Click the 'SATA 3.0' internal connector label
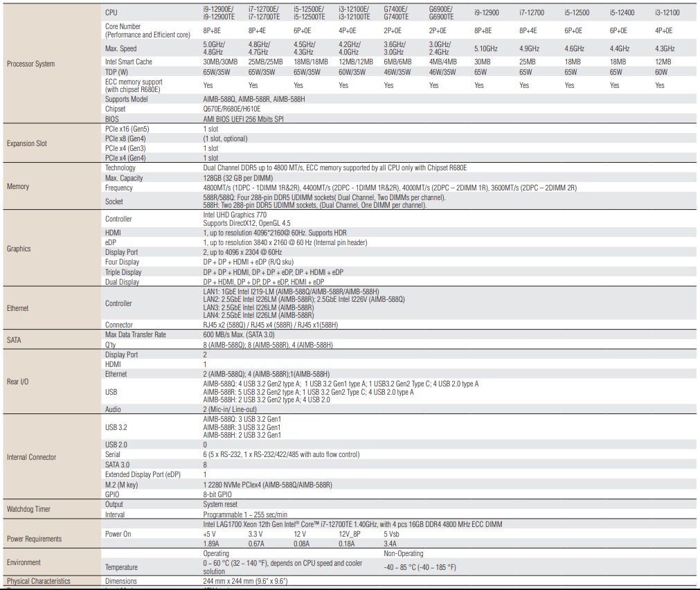 coord(117,465)
